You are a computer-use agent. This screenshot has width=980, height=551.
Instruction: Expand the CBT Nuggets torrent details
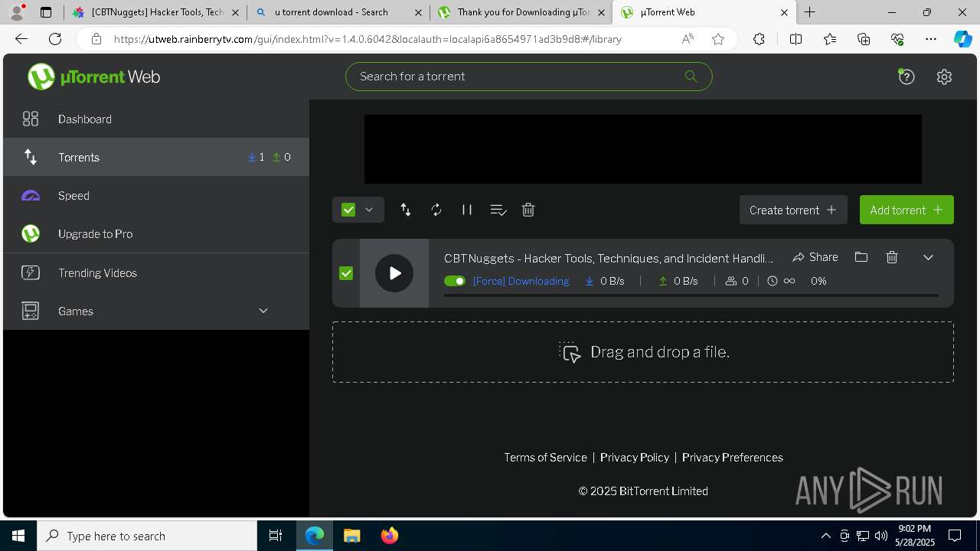pos(928,257)
